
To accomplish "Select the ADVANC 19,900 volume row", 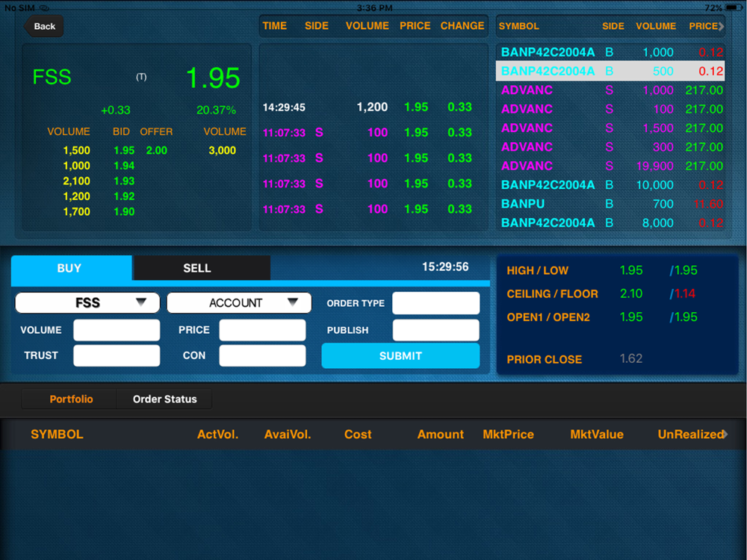I will coord(610,166).
